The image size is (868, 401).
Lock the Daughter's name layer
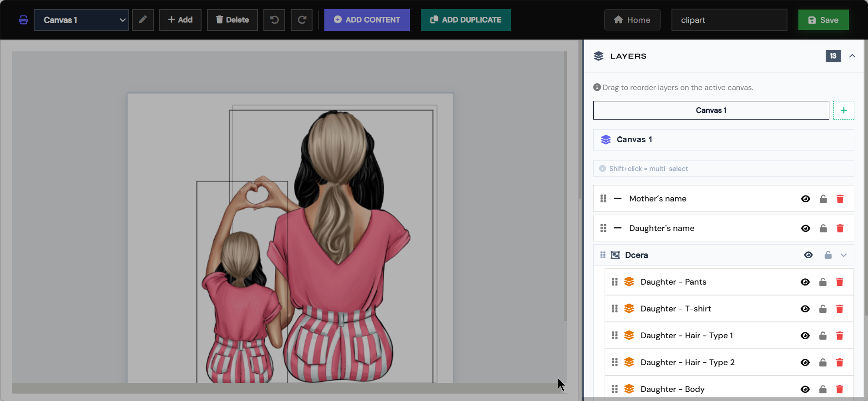(x=823, y=228)
